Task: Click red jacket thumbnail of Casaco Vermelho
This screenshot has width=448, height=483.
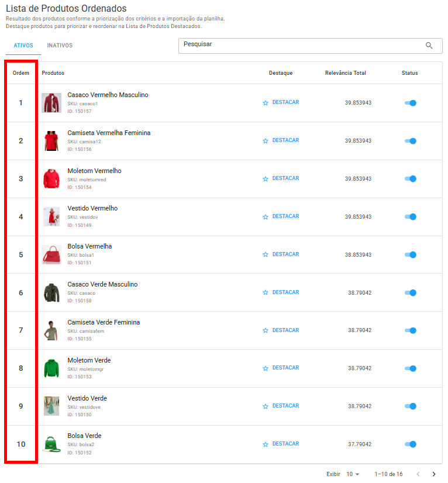Action: point(51,103)
